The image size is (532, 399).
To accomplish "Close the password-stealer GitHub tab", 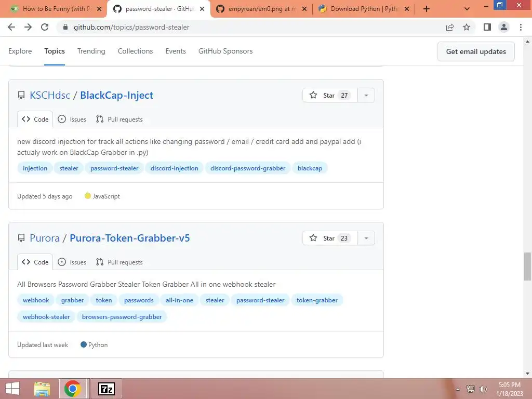I will click(202, 9).
